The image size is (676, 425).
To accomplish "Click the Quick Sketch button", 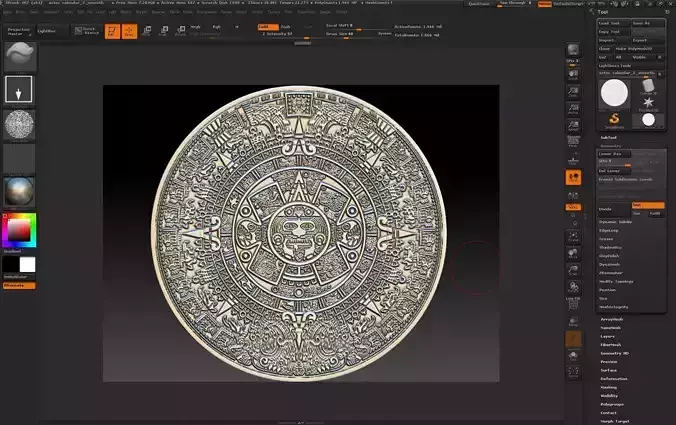I will 88,31.
